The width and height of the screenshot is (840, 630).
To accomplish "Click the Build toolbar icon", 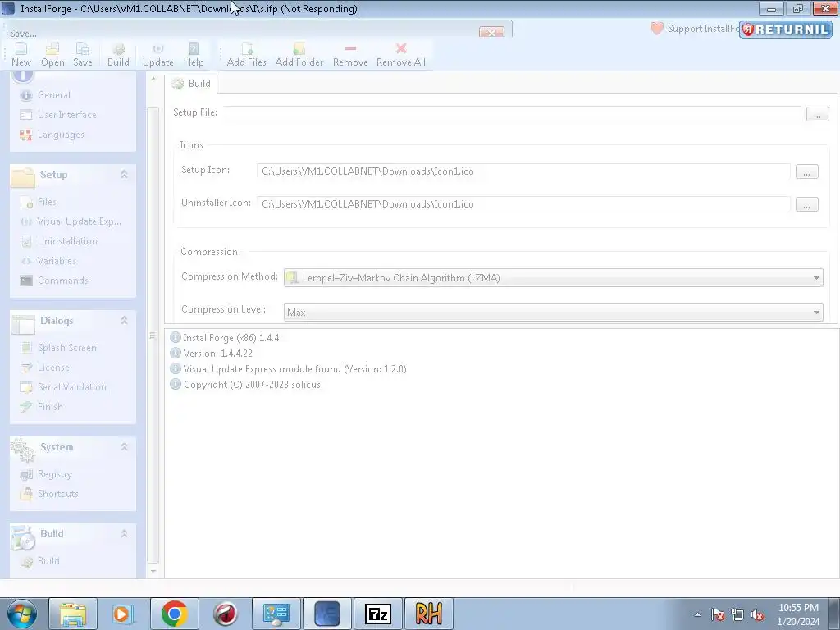I will 118,55.
